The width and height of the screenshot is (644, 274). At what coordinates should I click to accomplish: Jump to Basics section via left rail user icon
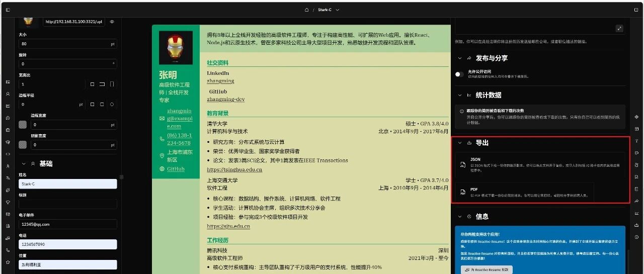coord(8,94)
